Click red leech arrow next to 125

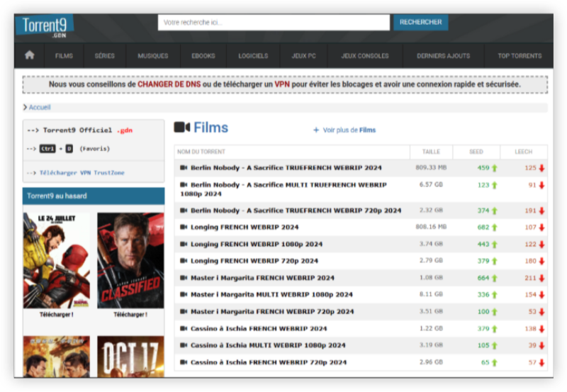[541, 168]
